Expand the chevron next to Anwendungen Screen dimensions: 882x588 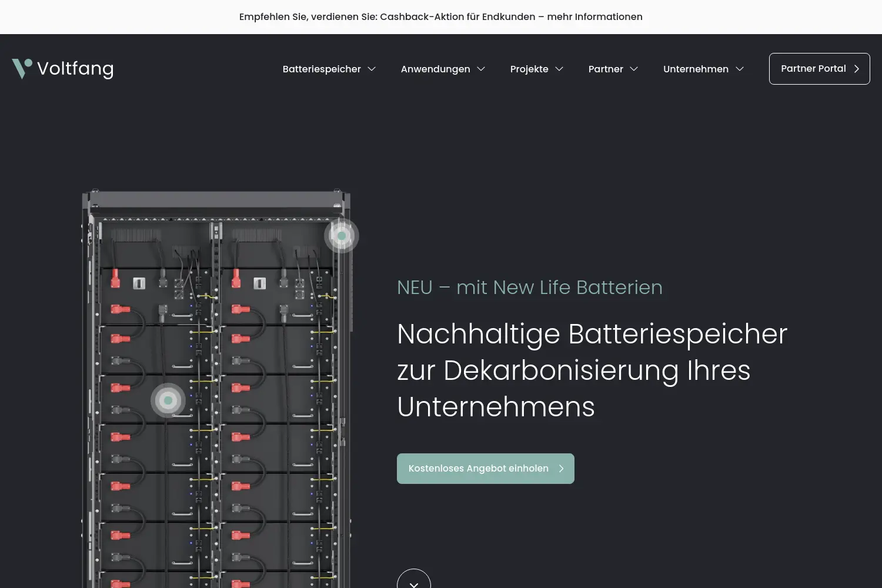pos(481,69)
